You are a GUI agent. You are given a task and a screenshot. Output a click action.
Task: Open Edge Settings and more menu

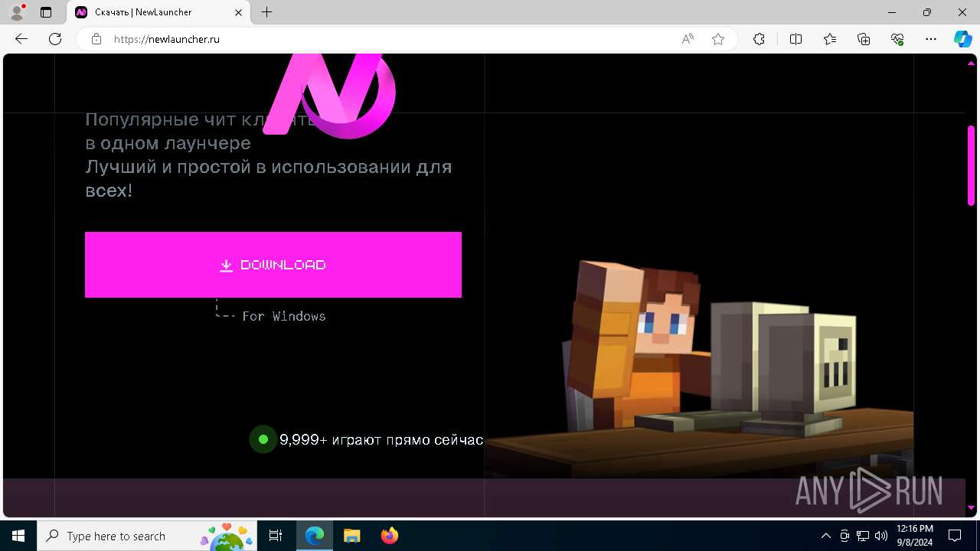(x=931, y=39)
